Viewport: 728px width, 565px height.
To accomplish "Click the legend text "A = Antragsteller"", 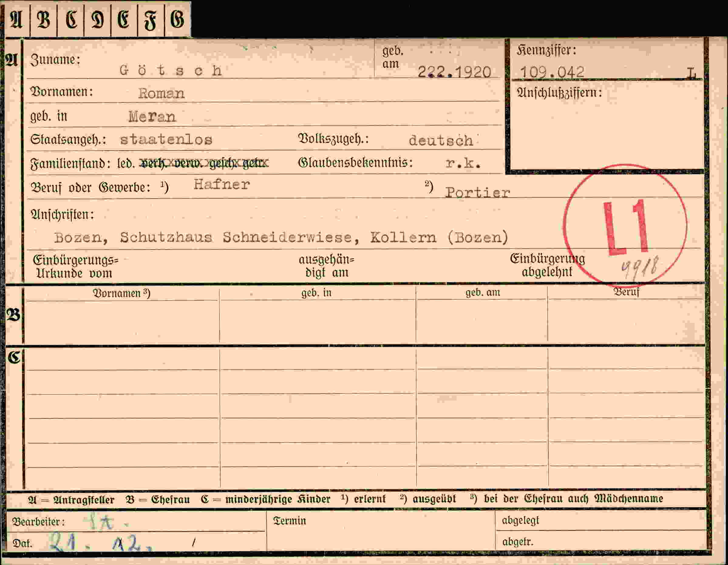I will [71, 500].
